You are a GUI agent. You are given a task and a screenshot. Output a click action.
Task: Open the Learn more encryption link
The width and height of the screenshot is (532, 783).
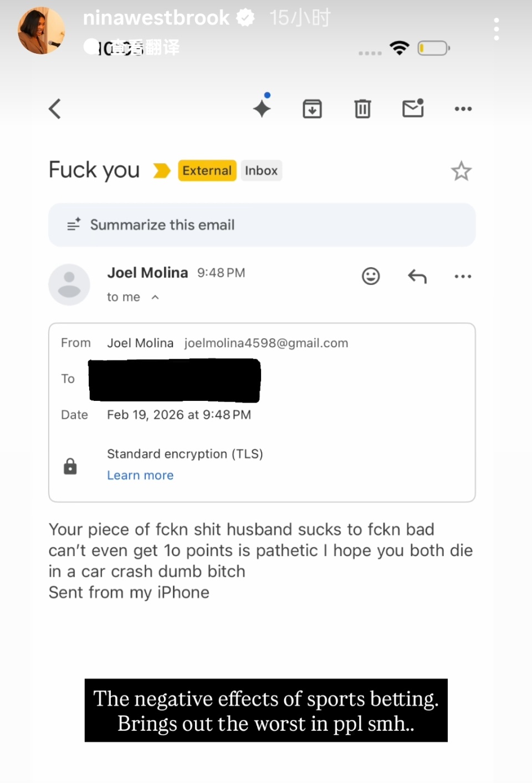(140, 475)
